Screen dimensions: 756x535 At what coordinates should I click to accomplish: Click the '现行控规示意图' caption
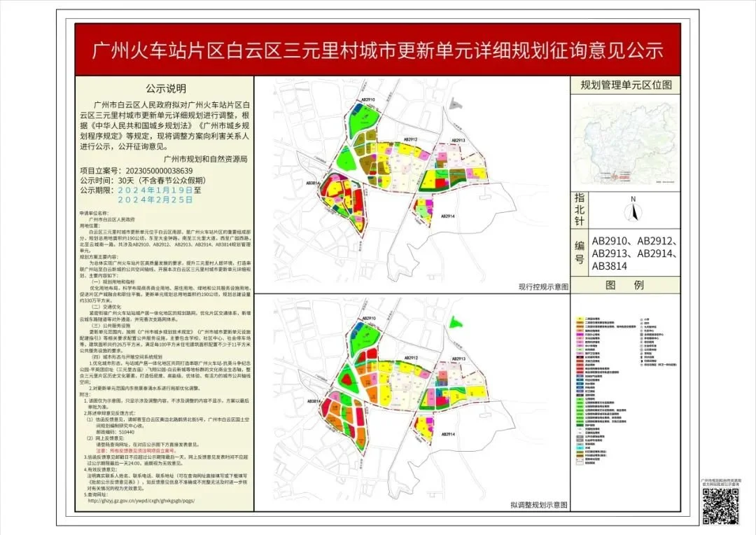point(543,286)
